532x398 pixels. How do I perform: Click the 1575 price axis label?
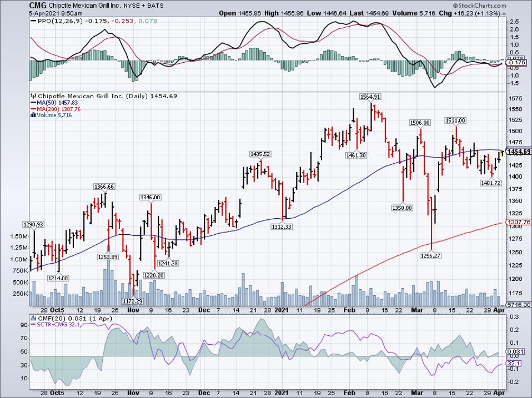[515, 98]
